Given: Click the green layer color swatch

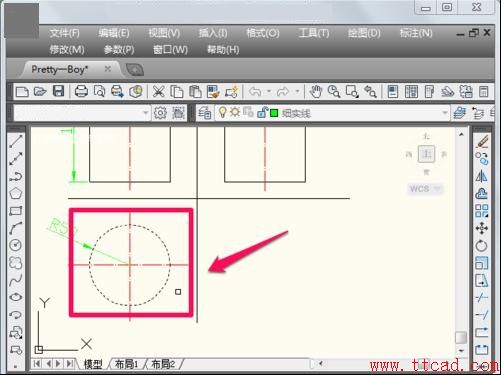Looking at the screenshot, I should [274, 113].
